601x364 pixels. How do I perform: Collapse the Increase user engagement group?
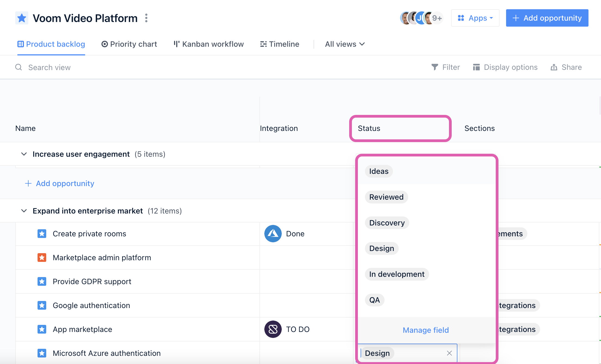coord(24,154)
